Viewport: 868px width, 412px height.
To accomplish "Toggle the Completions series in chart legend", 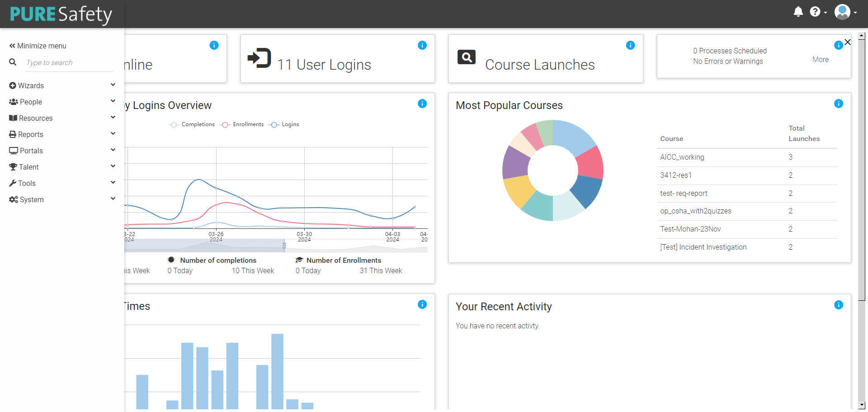I will click(x=192, y=124).
